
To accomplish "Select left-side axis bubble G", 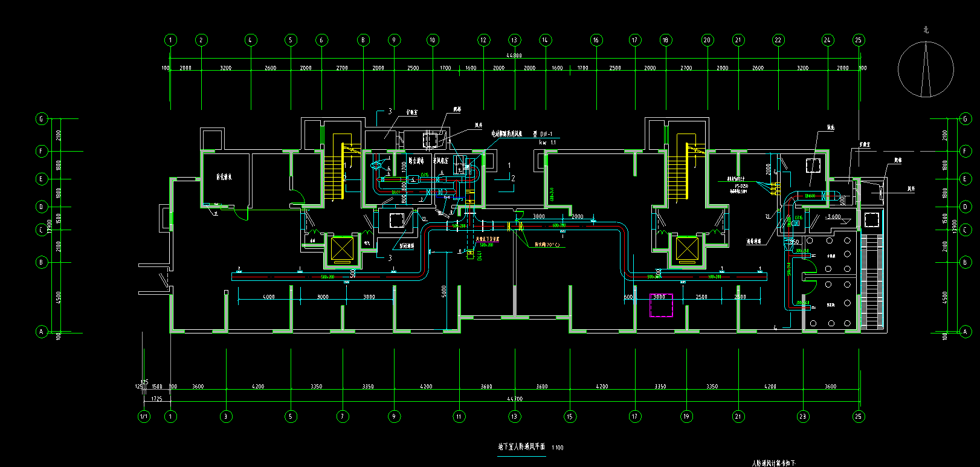I will [x=42, y=119].
